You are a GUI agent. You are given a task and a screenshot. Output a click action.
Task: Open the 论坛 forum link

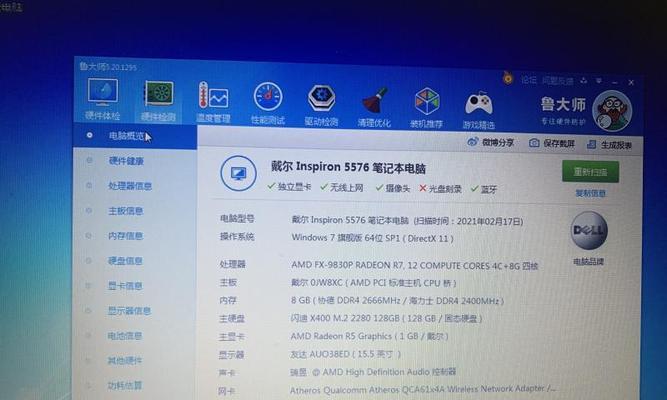(529, 80)
